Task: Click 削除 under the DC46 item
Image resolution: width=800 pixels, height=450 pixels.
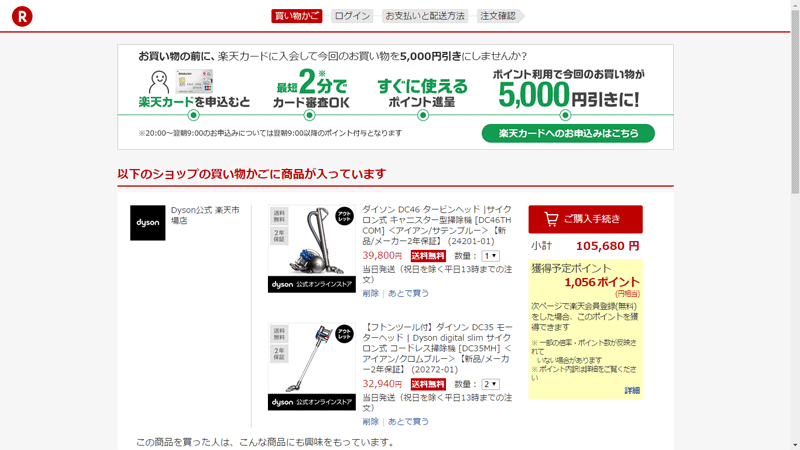Action: [x=370, y=293]
